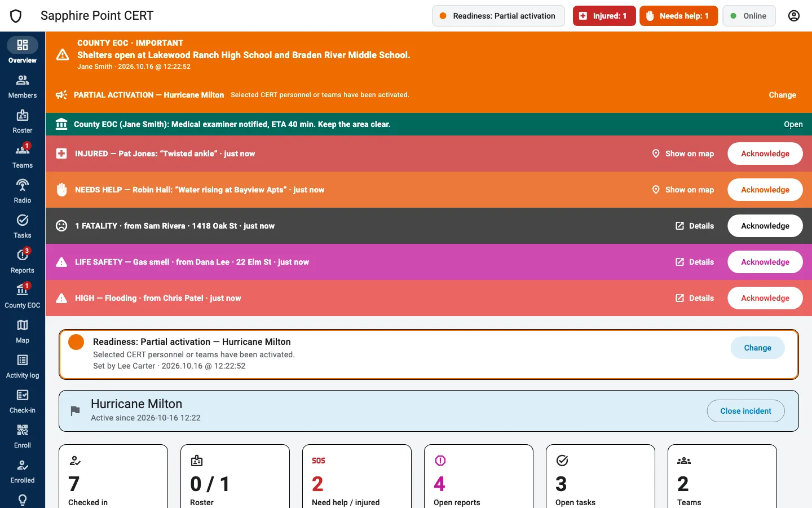
Task: Acknowledge the 1 Fatality alert
Action: click(x=765, y=226)
